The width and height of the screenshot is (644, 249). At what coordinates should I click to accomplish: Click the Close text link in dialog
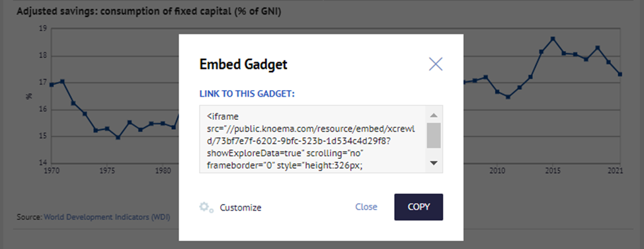(x=366, y=207)
